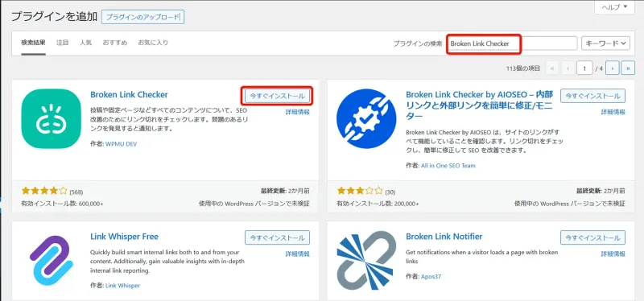Click the AIOSEO Broken Link Checker gear icon
The image size is (644, 301).
pos(366,118)
